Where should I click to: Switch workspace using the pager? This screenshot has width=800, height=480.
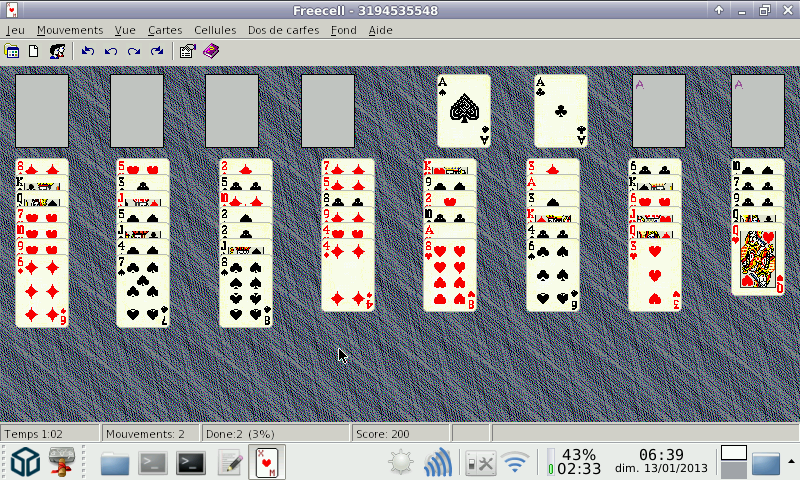[734, 462]
